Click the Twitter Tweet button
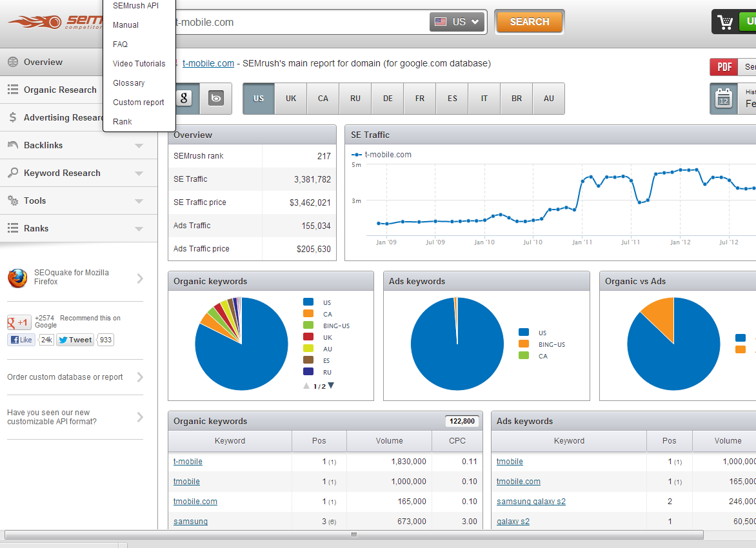756x548 pixels. pyautogui.click(x=75, y=340)
